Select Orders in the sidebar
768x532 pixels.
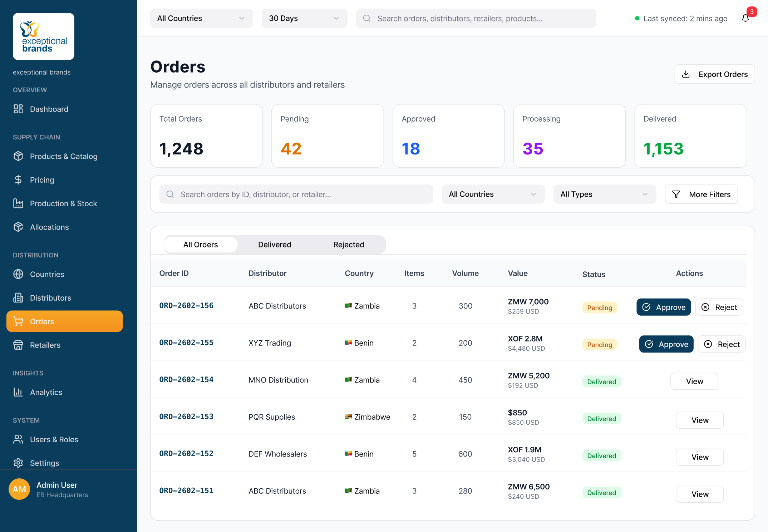(x=65, y=321)
